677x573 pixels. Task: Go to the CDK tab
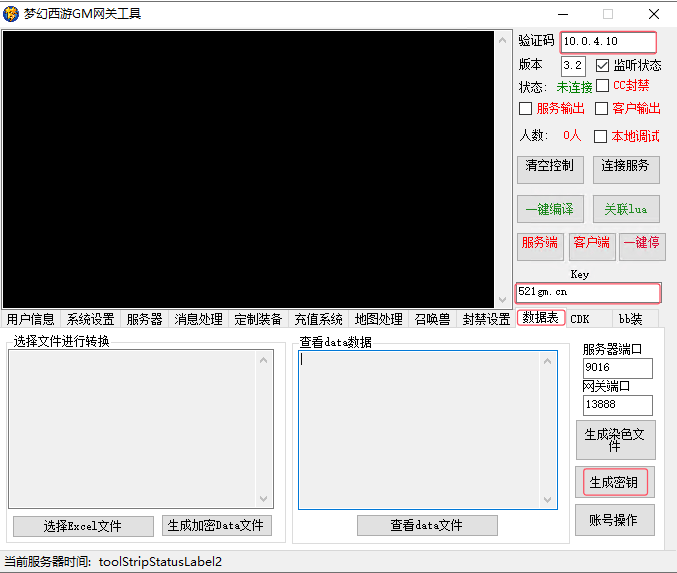pos(580,319)
